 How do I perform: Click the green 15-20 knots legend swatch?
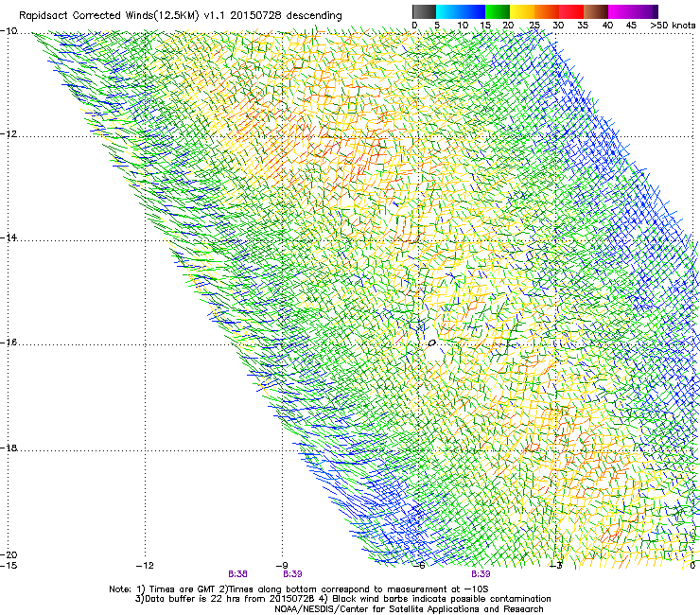(498, 11)
